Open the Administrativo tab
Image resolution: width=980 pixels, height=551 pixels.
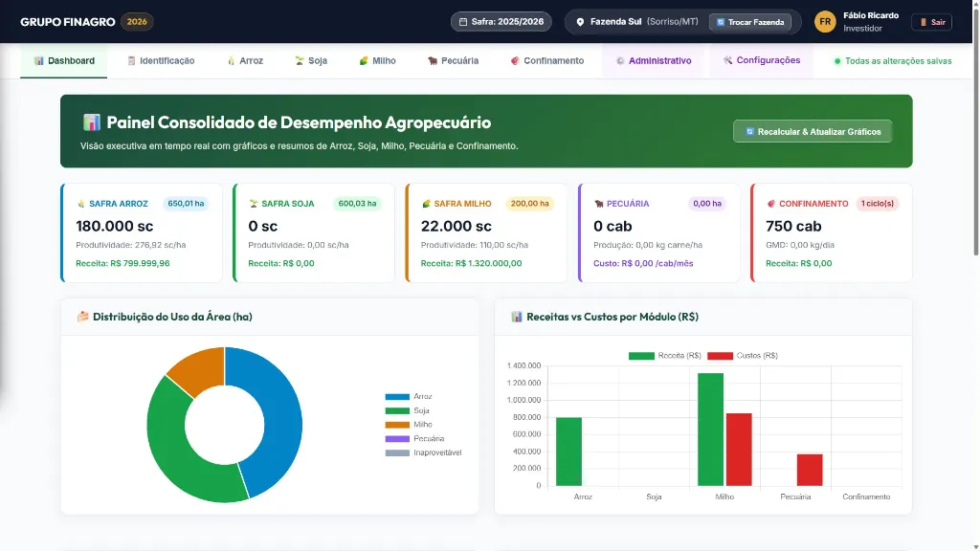(x=653, y=60)
